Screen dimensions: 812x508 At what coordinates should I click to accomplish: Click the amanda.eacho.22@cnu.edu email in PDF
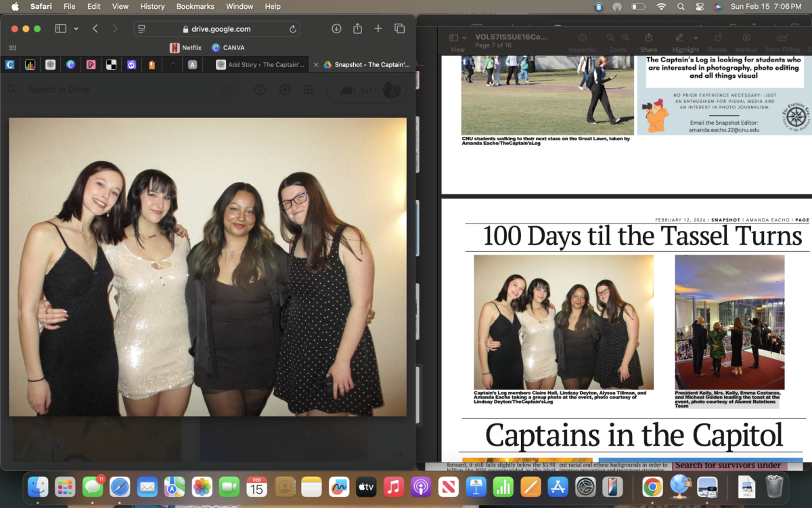coord(724,129)
